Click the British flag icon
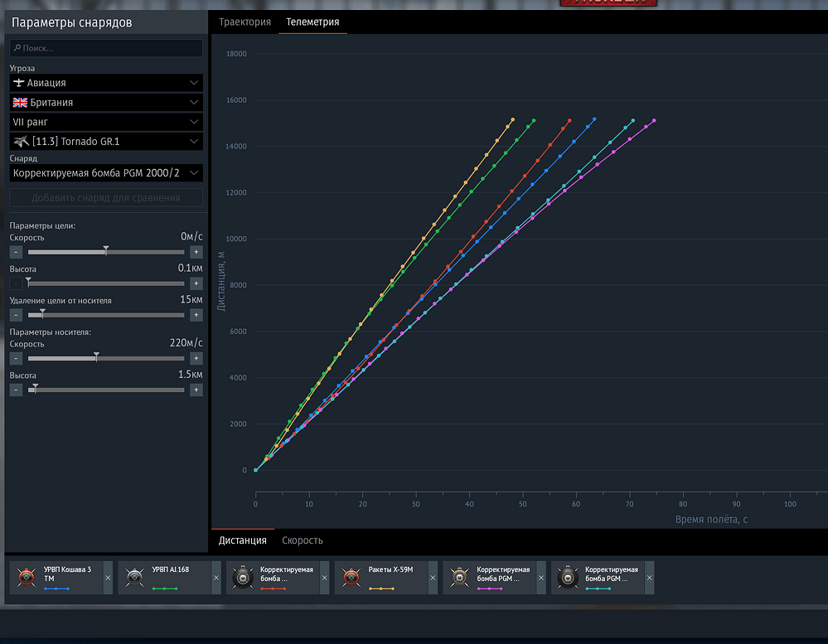Image resolution: width=828 pixels, height=644 pixels. pos(20,103)
